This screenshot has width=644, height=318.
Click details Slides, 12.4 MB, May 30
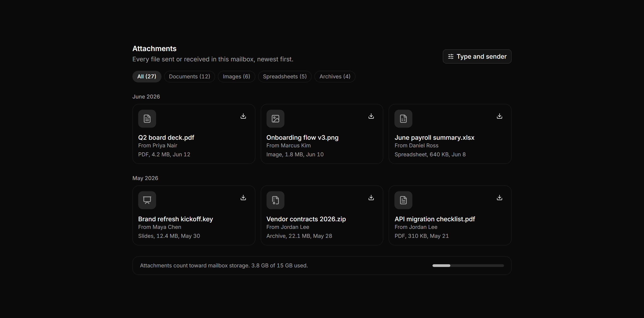click(x=169, y=236)
